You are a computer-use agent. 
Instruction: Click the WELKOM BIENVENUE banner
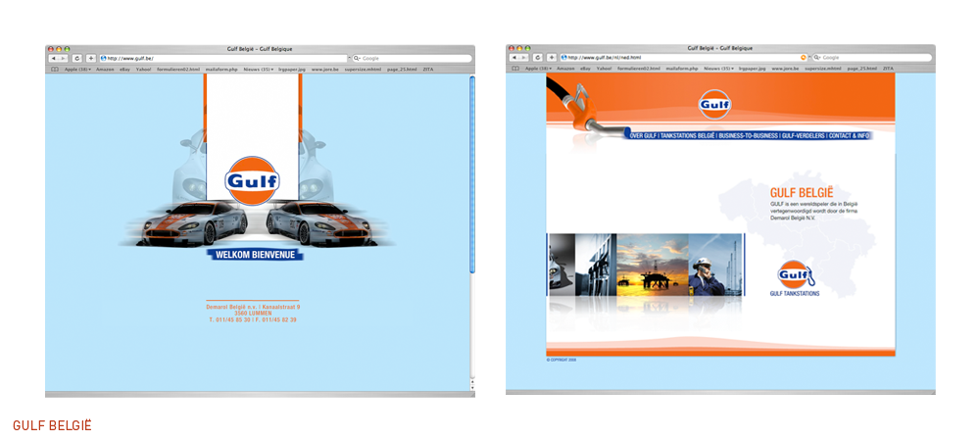click(255, 255)
